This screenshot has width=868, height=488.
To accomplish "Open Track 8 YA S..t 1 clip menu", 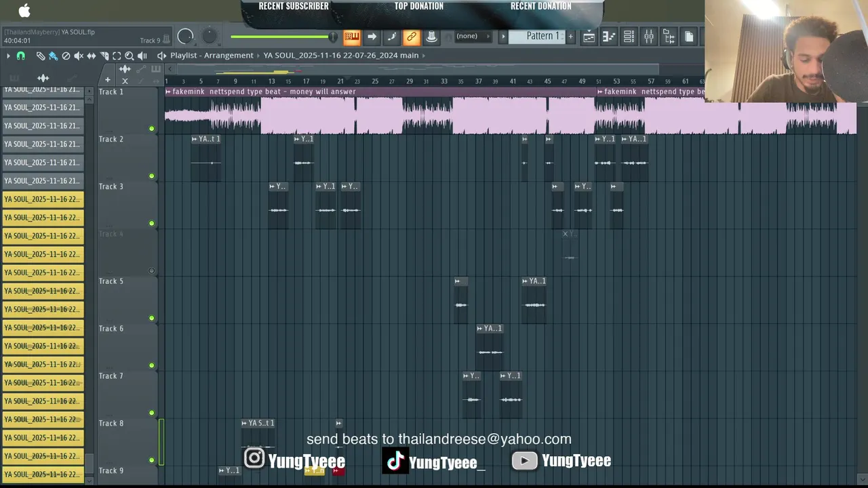I will pos(245,423).
